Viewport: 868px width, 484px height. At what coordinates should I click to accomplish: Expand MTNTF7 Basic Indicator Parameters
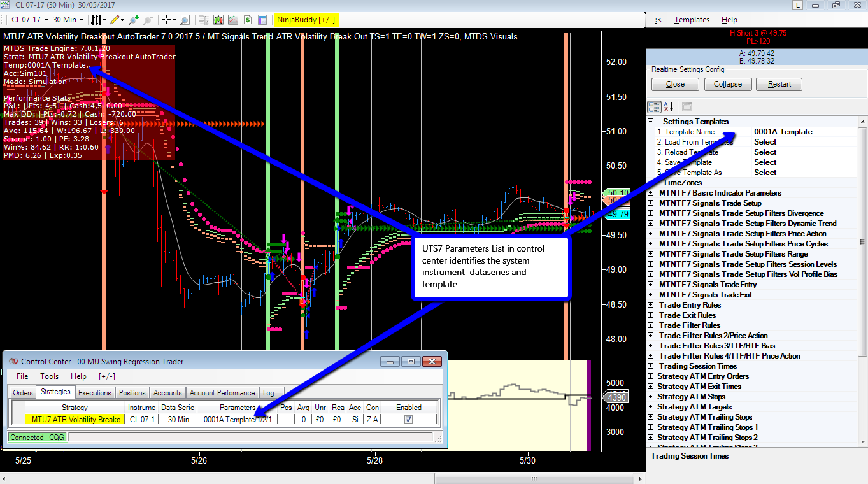(x=651, y=193)
